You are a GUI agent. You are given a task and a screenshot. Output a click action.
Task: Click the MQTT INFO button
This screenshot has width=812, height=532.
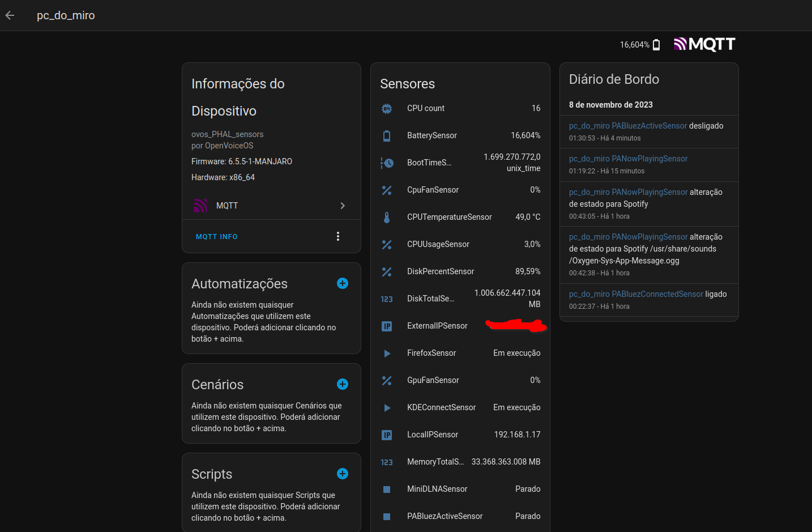[216, 237]
